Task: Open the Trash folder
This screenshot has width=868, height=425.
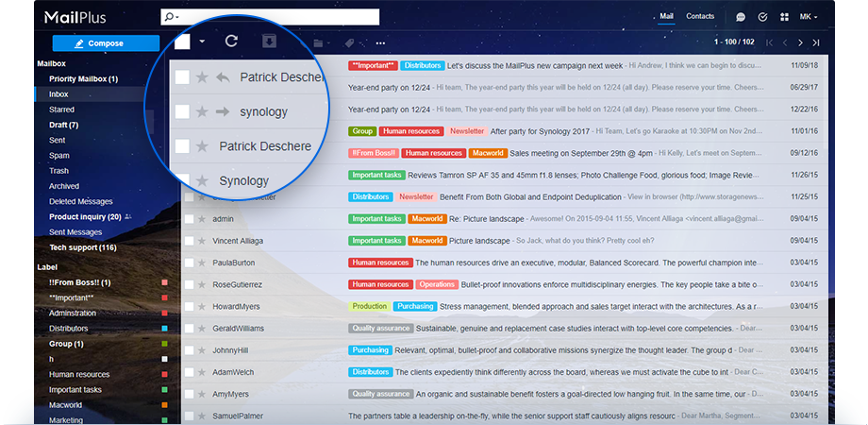Action: tap(58, 171)
